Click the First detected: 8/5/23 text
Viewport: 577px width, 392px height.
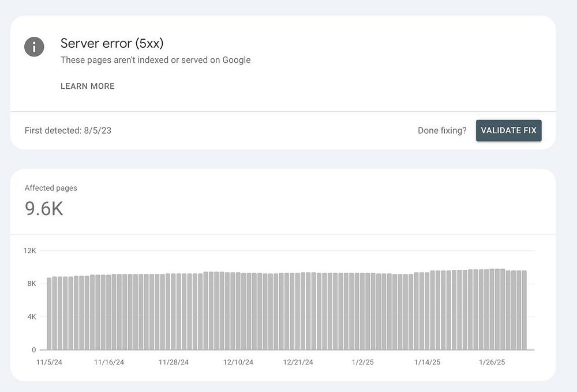point(68,130)
